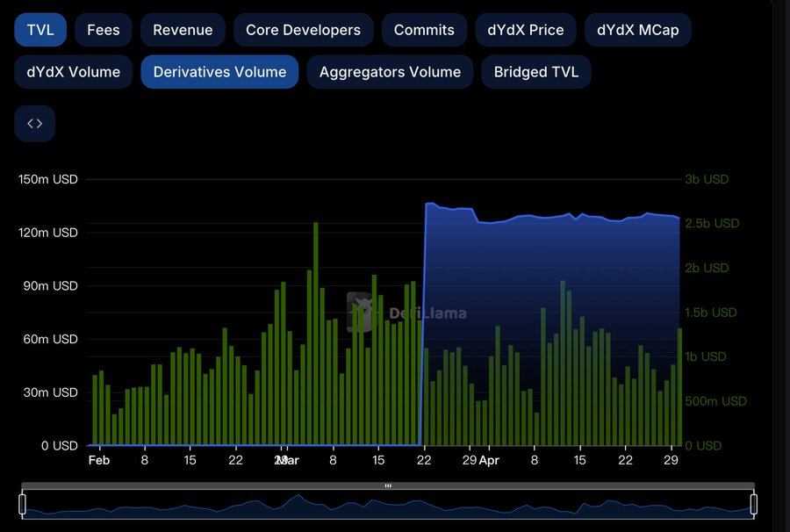Click the 'Apr' date axis label
The image size is (790, 532).
click(489, 460)
